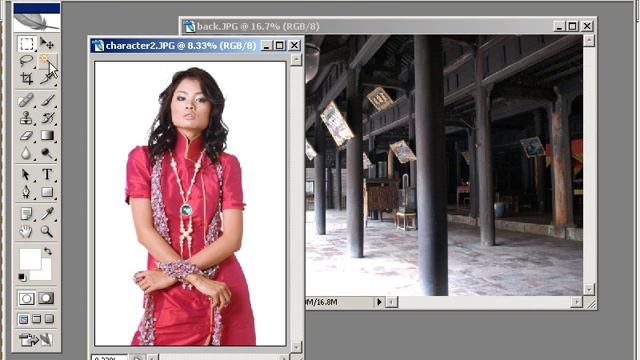Select the History Brush tool
640x360 pixels.
tap(47, 118)
